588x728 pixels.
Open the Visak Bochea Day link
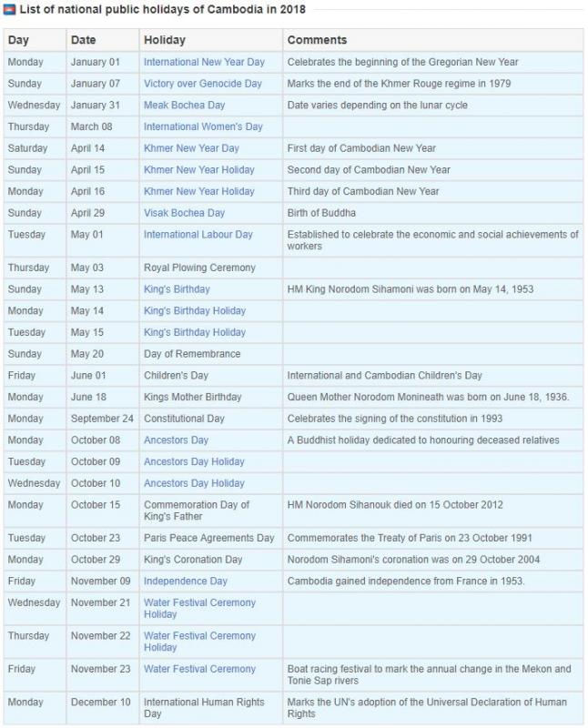point(184,213)
